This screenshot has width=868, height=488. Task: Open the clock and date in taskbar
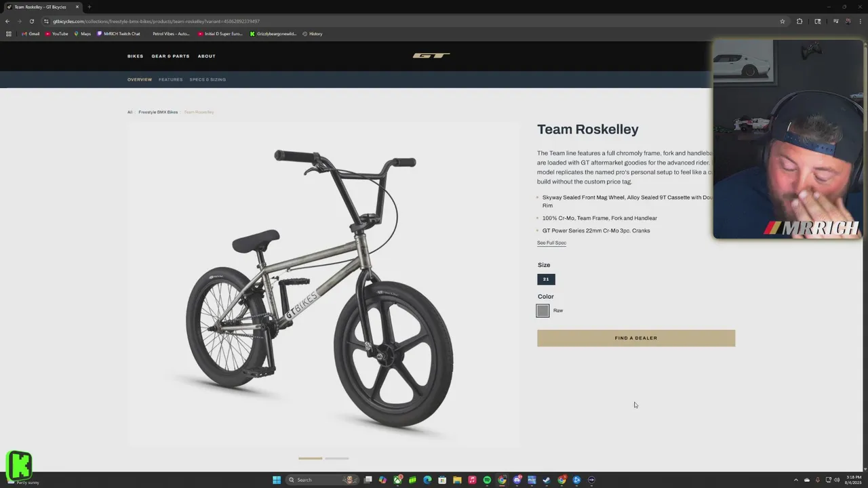tap(854, 480)
